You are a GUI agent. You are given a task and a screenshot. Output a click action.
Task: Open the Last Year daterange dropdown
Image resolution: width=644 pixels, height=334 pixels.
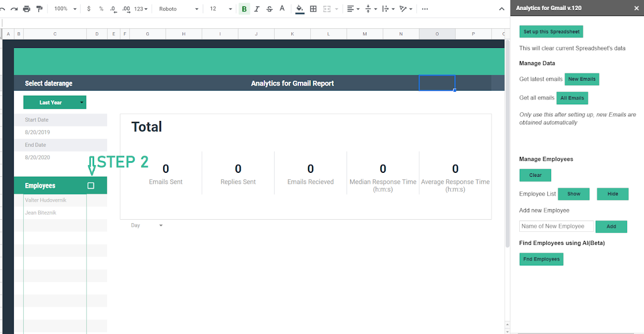pos(55,102)
